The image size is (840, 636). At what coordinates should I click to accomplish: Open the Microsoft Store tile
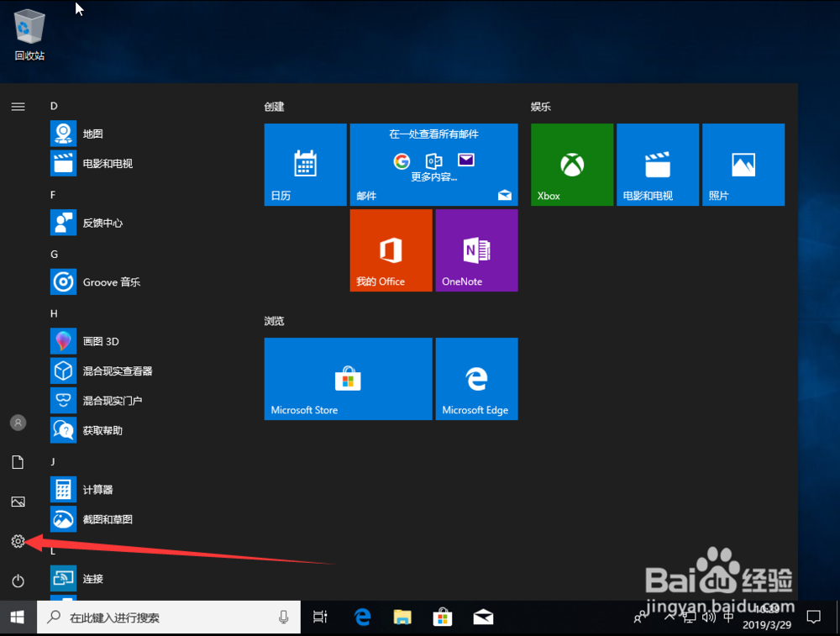pyautogui.click(x=349, y=379)
